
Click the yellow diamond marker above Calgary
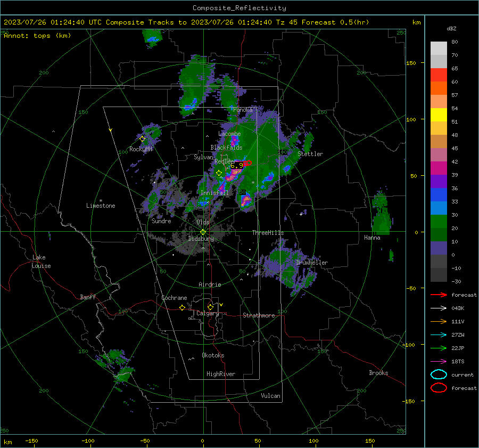click(210, 307)
